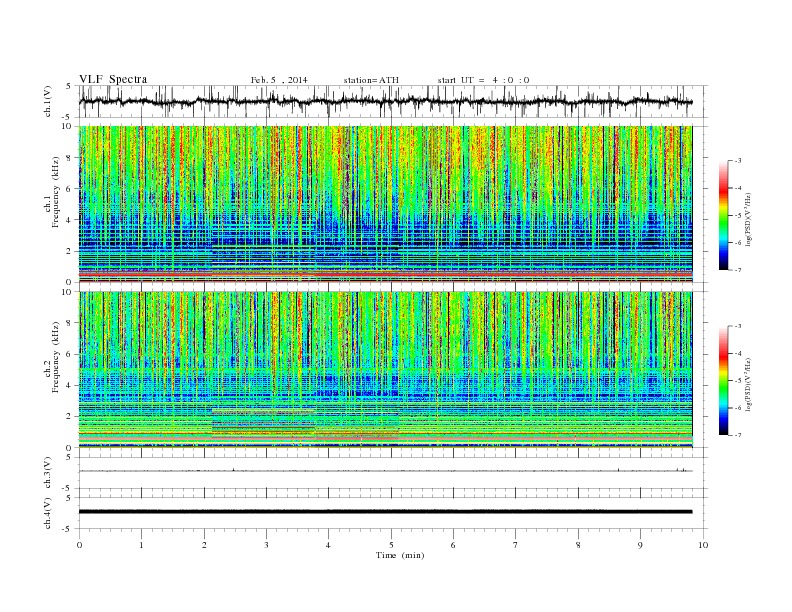Click the "0" tick on the time axis
The height and width of the screenshot is (612, 792).
tap(79, 545)
